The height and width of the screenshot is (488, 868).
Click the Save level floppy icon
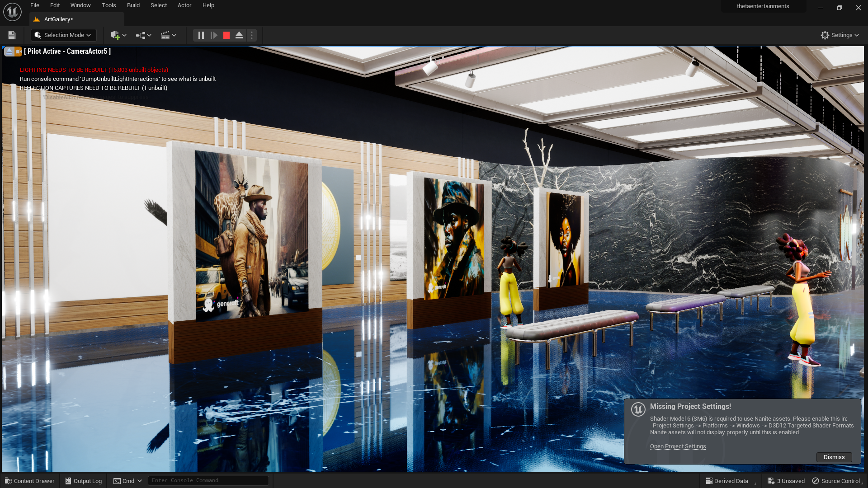(x=12, y=35)
